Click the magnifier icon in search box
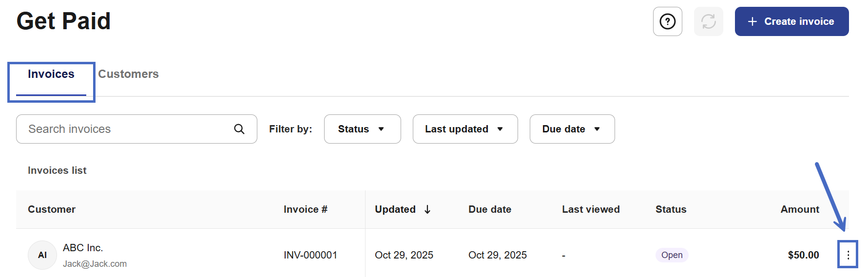Screen dimensions: 868x277 pyautogui.click(x=239, y=129)
